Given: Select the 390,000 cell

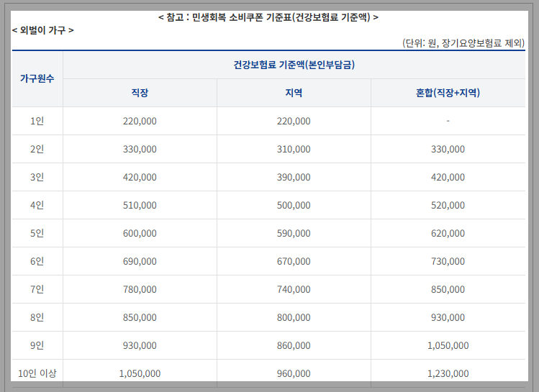Looking at the screenshot, I should [294, 177].
